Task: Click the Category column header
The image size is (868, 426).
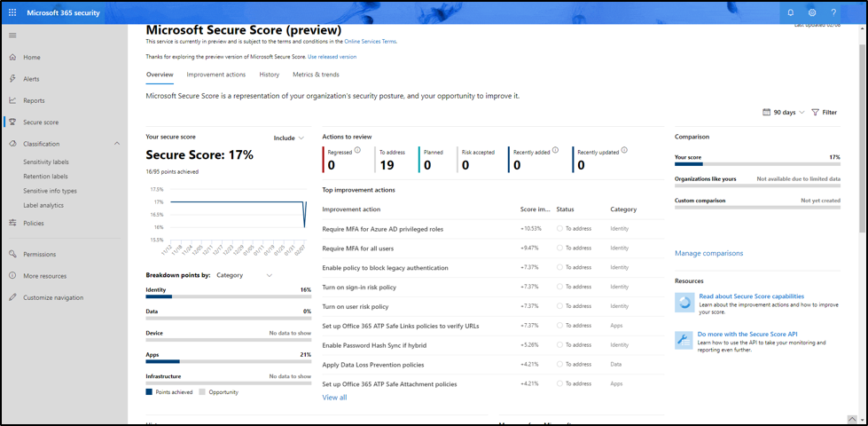Action: [x=623, y=209]
